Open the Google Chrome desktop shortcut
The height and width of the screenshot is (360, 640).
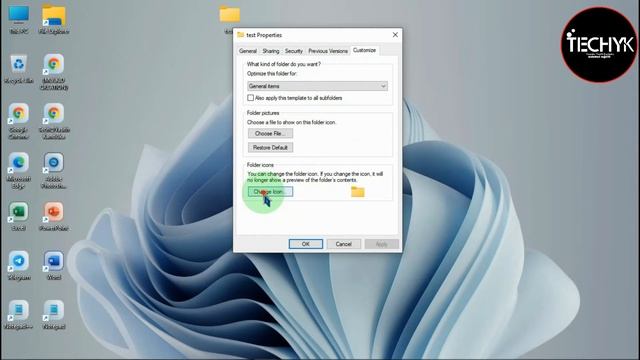(x=19, y=121)
